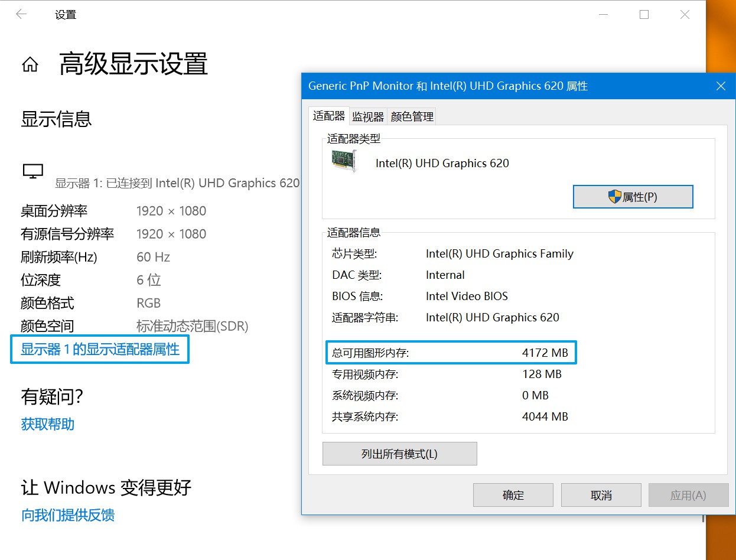
Task: Select 有源信号分辨率 value 1920 × 1080
Action: tap(171, 234)
